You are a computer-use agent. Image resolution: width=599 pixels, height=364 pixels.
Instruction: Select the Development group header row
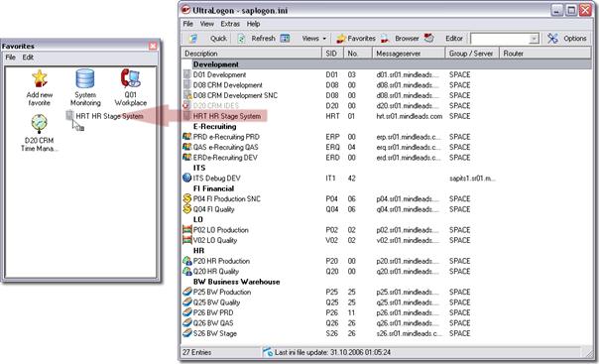[x=386, y=64]
